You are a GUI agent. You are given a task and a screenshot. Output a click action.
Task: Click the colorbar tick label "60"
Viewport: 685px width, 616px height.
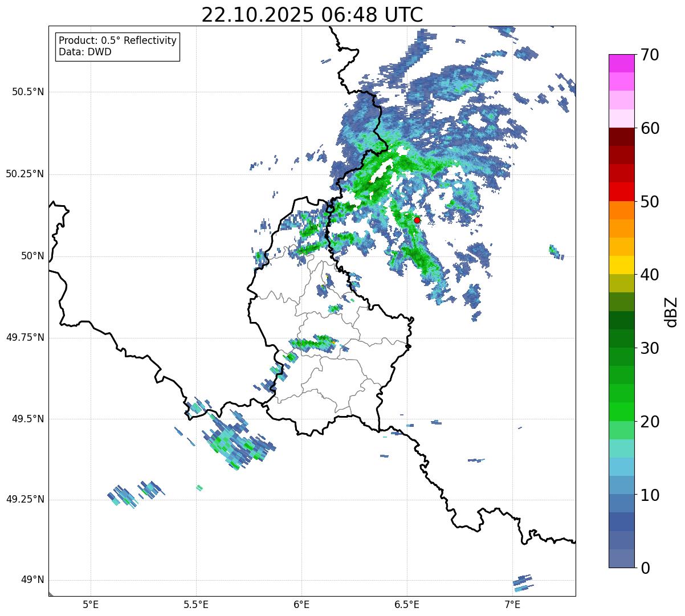pos(650,129)
